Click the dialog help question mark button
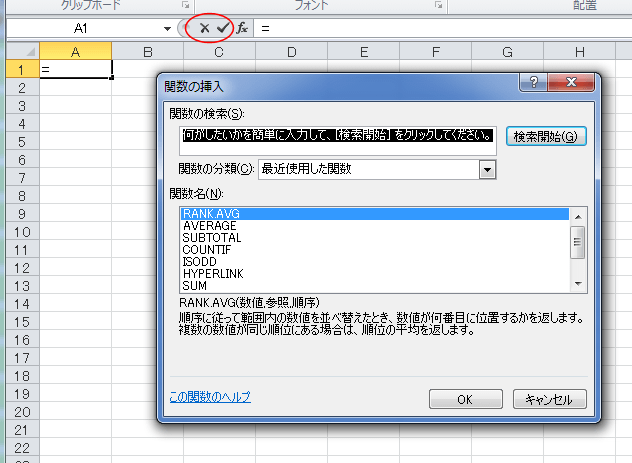 534,82
